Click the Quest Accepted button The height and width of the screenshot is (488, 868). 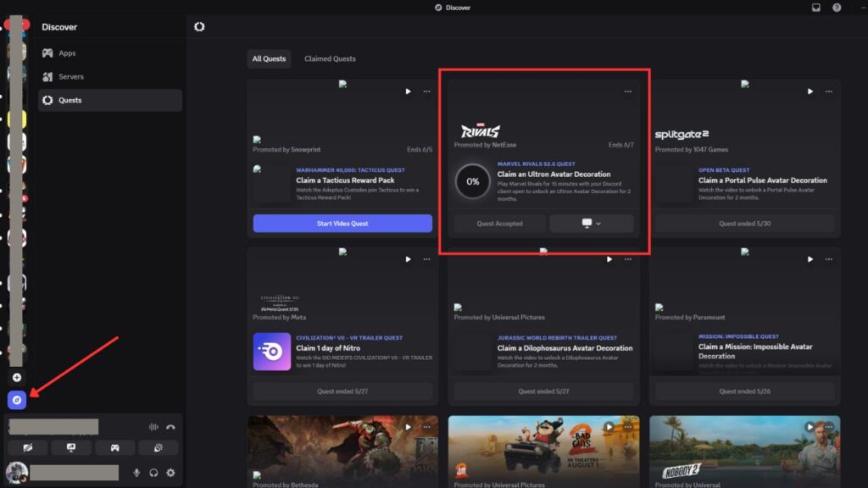(499, 224)
